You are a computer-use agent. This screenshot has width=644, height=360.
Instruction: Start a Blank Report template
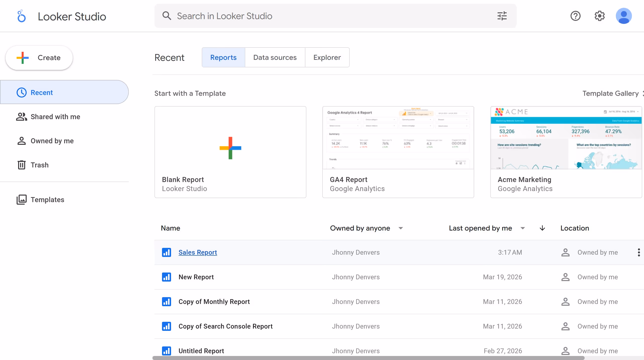(230, 152)
